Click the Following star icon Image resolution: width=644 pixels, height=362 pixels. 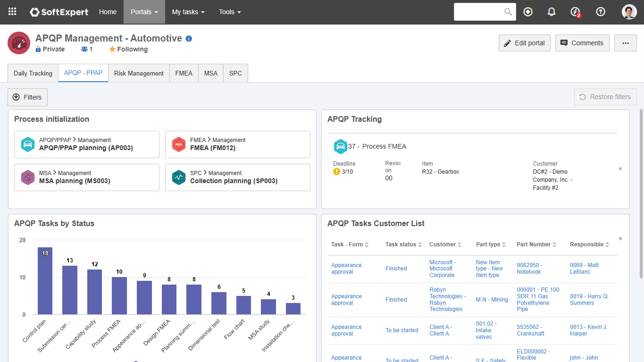[112, 49]
